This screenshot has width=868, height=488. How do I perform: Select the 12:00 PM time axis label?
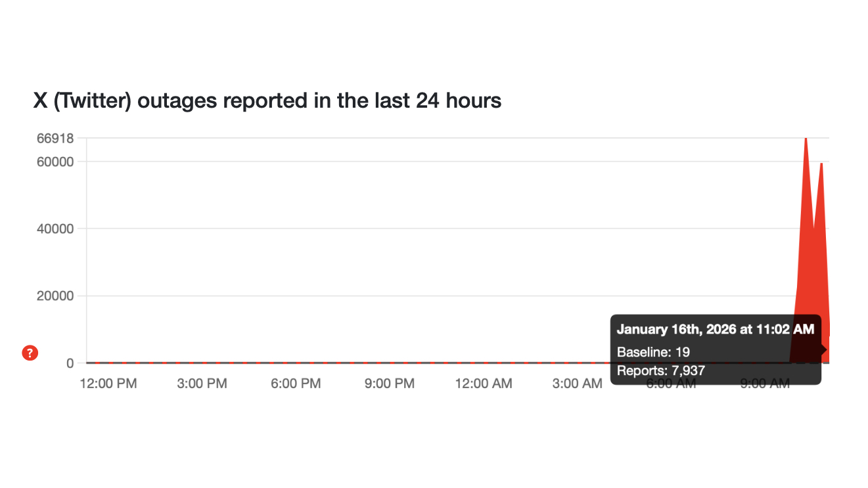click(x=108, y=384)
